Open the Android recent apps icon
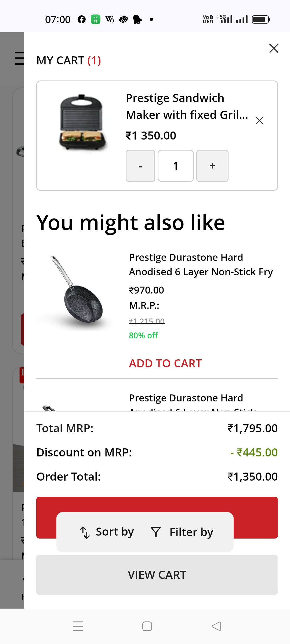 78,626
